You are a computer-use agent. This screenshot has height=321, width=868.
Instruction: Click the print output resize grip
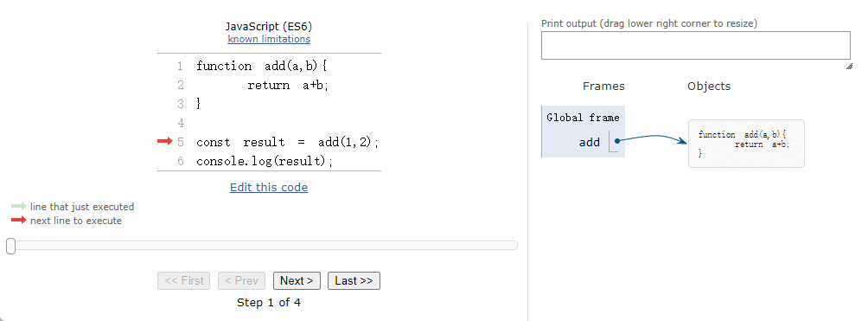849,67
